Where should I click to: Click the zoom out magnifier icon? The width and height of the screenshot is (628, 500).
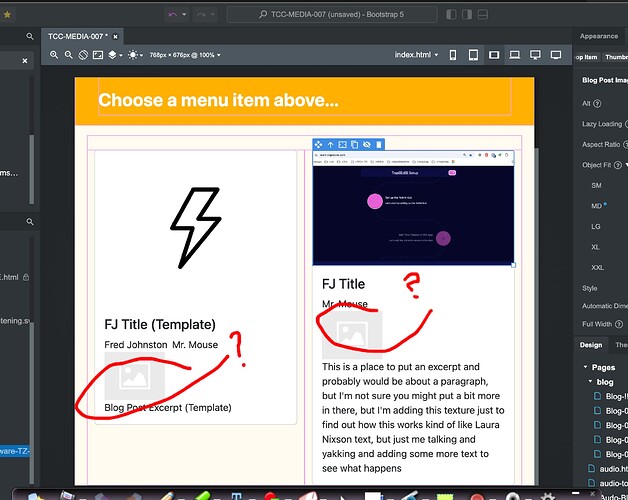pos(68,54)
